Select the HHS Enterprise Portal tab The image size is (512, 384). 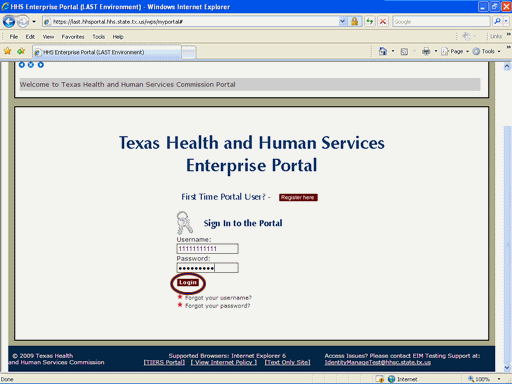[107, 52]
